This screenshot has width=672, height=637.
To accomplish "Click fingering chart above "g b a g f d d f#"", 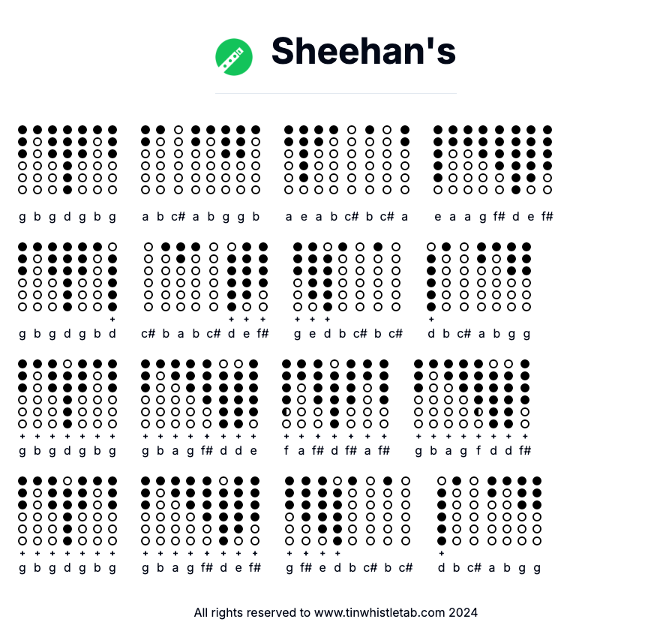I will pyautogui.click(x=472, y=394).
